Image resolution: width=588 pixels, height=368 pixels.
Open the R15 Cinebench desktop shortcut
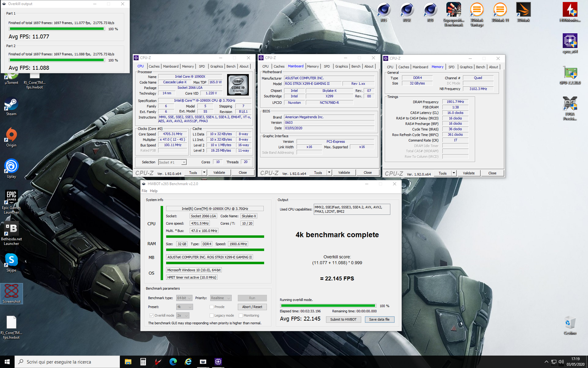click(x=384, y=12)
